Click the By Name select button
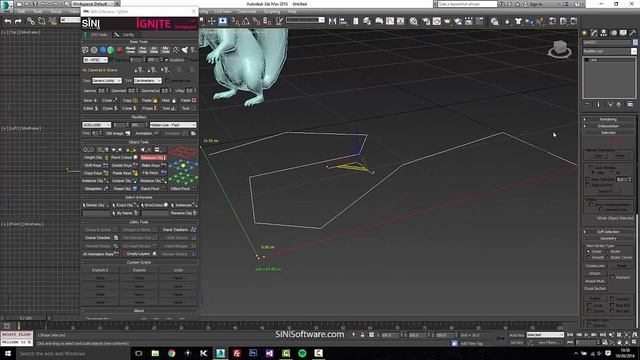640x360 pixels. tap(127, 213)
